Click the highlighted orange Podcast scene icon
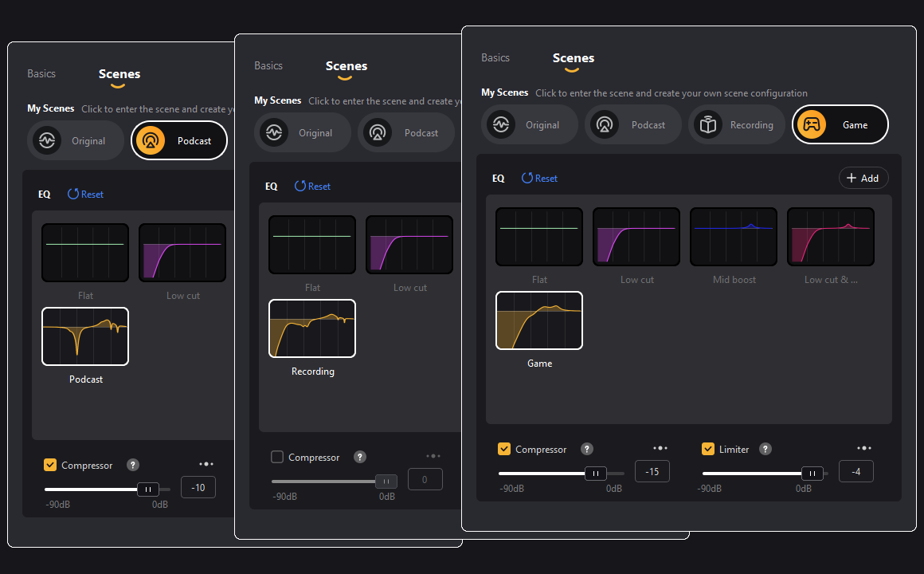Image resolution: width=924 pixels, height=574 pixels. click(150, 141)
